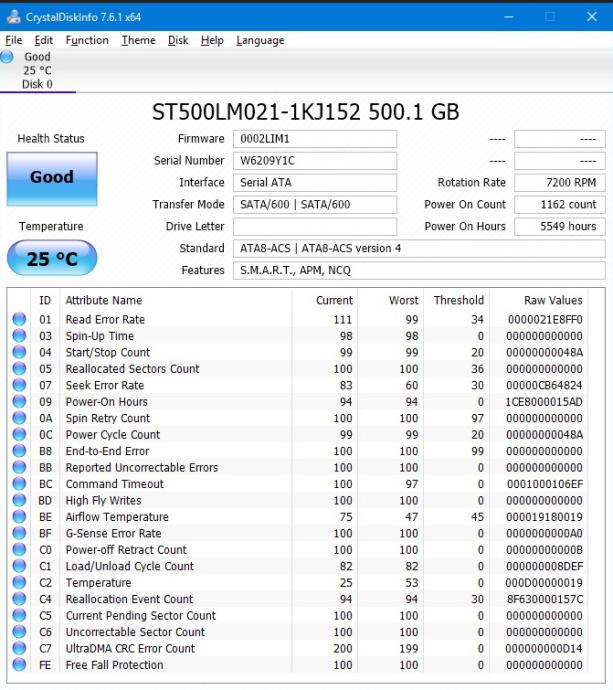Viewport: 613px width, 690px height.
Task: Select the Disk 0 drive entry
Action: pyautogui.click(x=37, y=70)
